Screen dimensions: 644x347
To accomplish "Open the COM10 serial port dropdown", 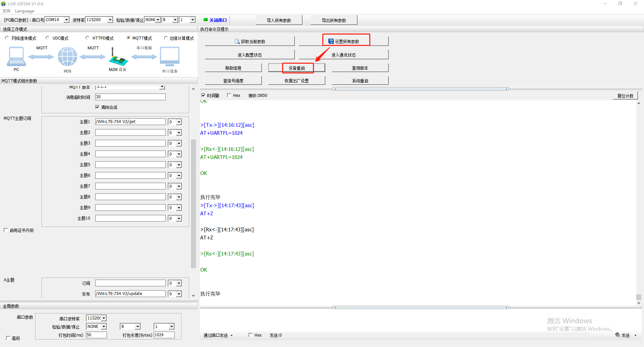I will tap(66, 20).
